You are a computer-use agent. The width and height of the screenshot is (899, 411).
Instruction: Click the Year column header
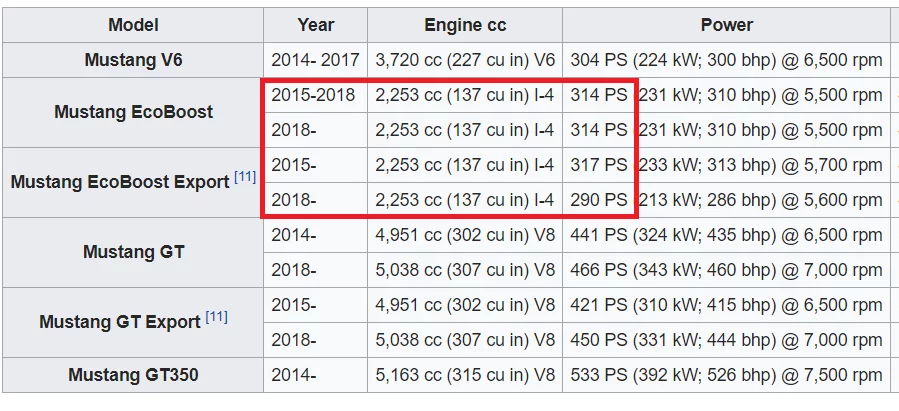coord(316,25)
